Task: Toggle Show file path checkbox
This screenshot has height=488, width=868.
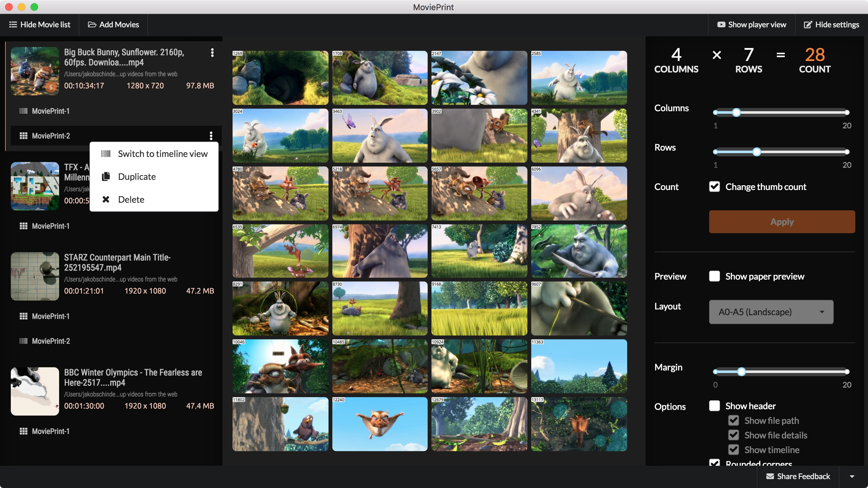Action: [734, 420]
